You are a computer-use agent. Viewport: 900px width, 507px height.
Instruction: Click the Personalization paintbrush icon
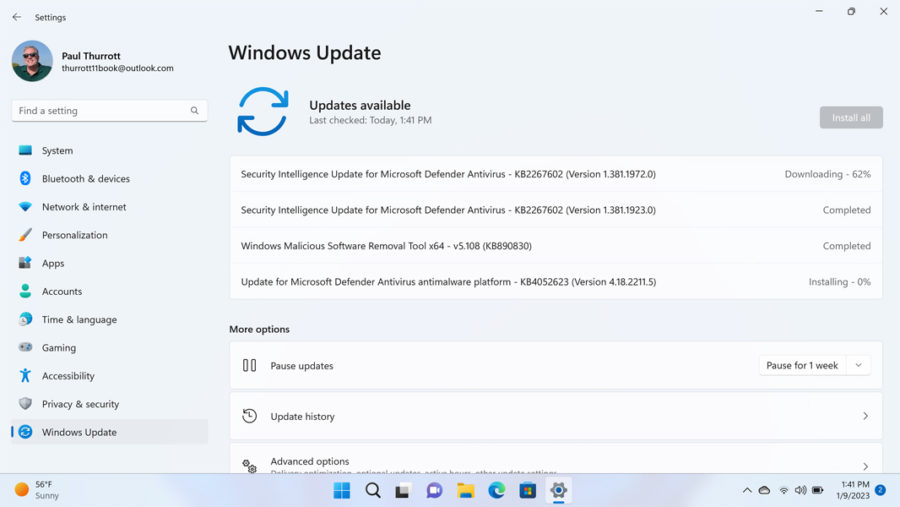(25, 235)
